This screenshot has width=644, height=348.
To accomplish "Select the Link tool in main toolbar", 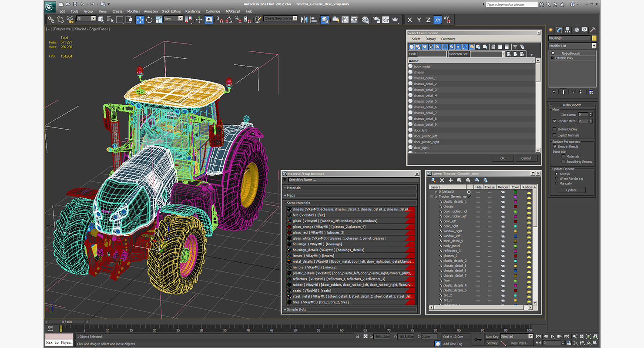I will click(x=51, y=20).
